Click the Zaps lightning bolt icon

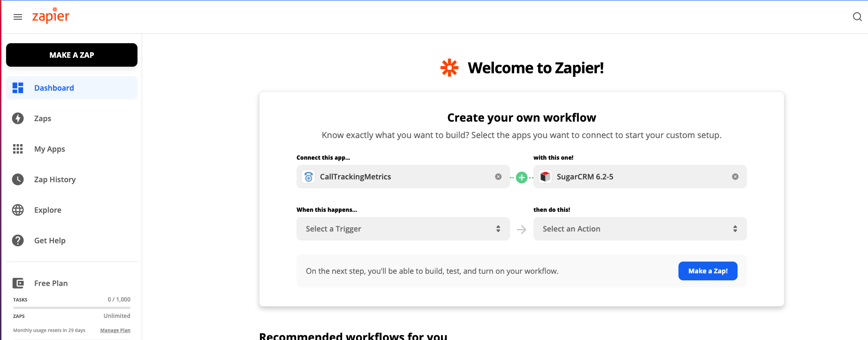coord(18,118)
